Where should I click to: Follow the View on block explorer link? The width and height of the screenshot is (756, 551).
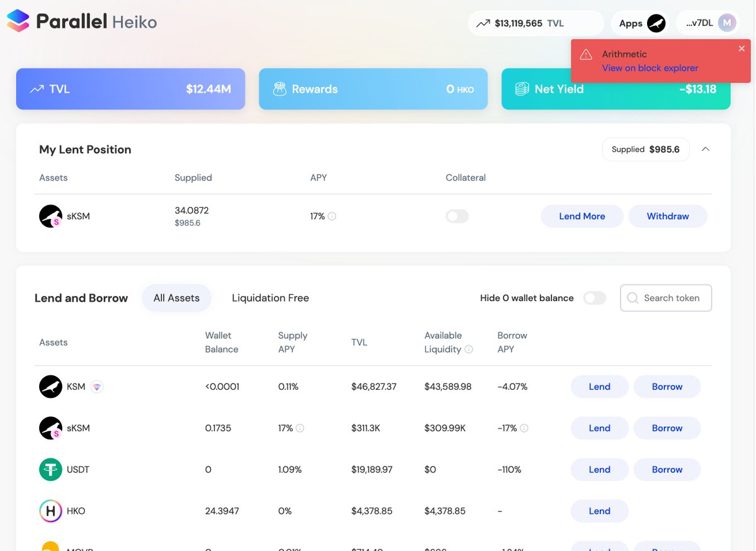click(650, 68)
